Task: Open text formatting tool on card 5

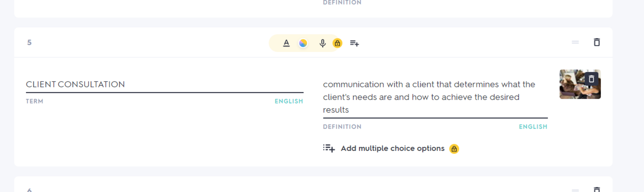Action: pyautogui.click(x=286, y=43)
